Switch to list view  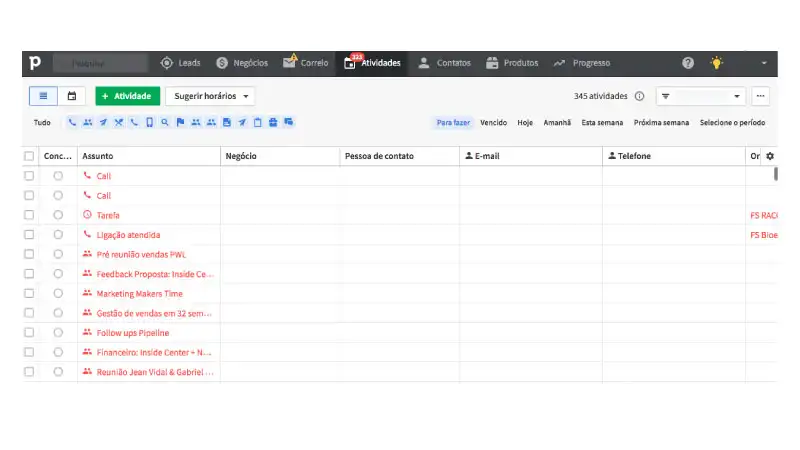tap(44, 96)
